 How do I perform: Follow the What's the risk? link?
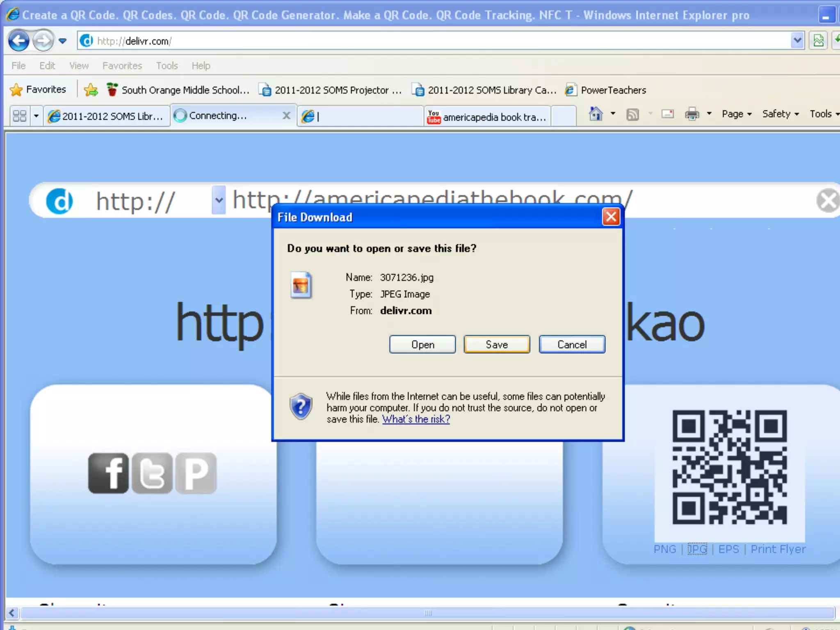tap(416, 419)
